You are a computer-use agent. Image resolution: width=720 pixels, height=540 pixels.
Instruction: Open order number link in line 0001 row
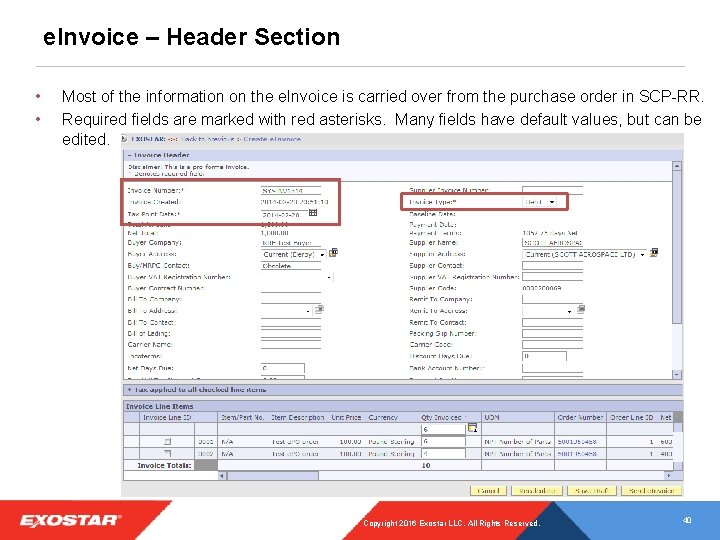577,441
